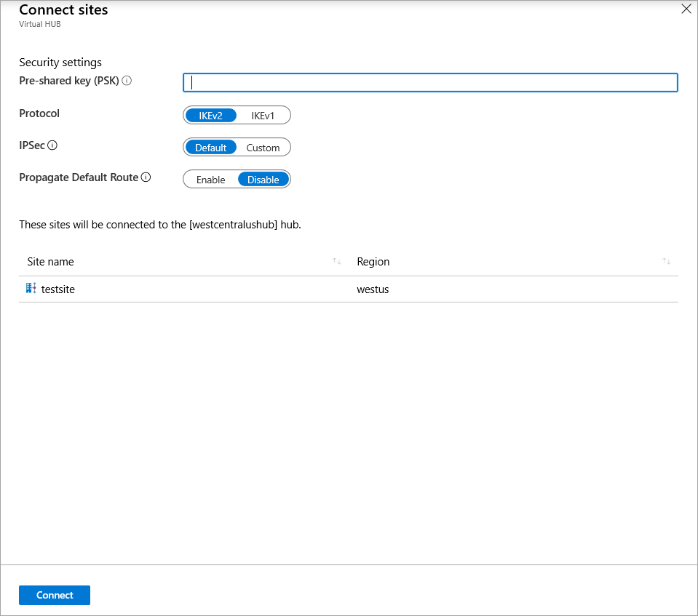The height and width of the screenshot is (616, 698).
Task: Select the IKEv2 protocol option
Action: [x=210, y=116]
